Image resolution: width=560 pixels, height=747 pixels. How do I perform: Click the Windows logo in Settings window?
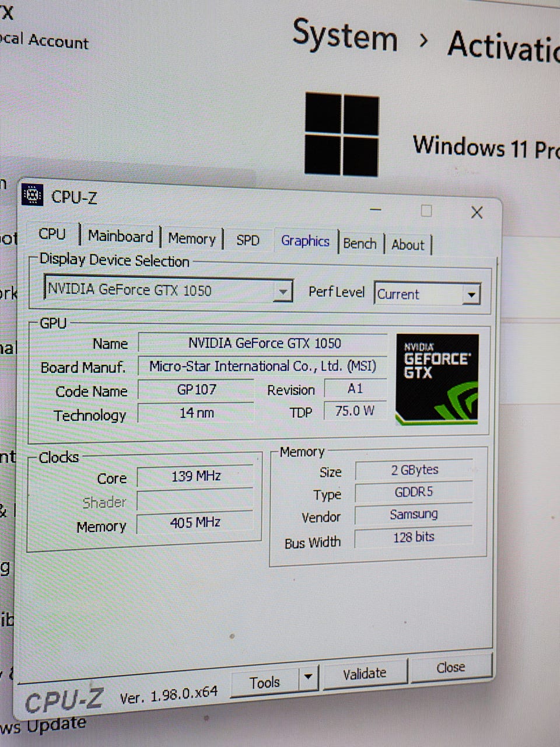342,134
